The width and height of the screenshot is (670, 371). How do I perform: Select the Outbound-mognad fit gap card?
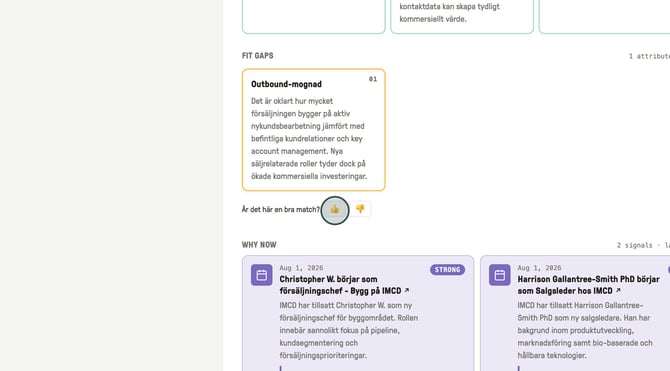point(314,130)
